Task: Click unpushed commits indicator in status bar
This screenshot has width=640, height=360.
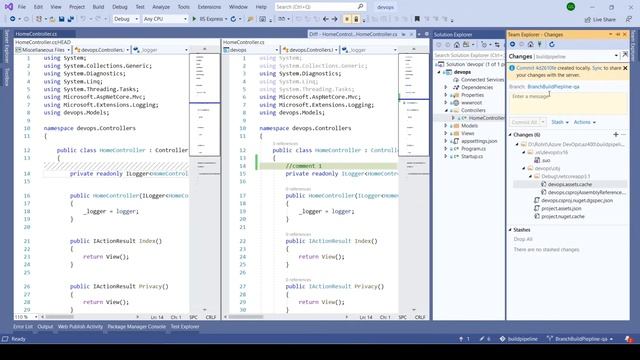Action: pyautogui.click(x=464, y=339)
